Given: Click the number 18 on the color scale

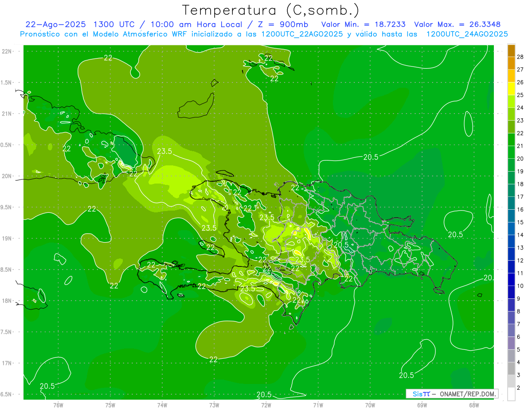Looking at the screenshot, I should 521,184.
